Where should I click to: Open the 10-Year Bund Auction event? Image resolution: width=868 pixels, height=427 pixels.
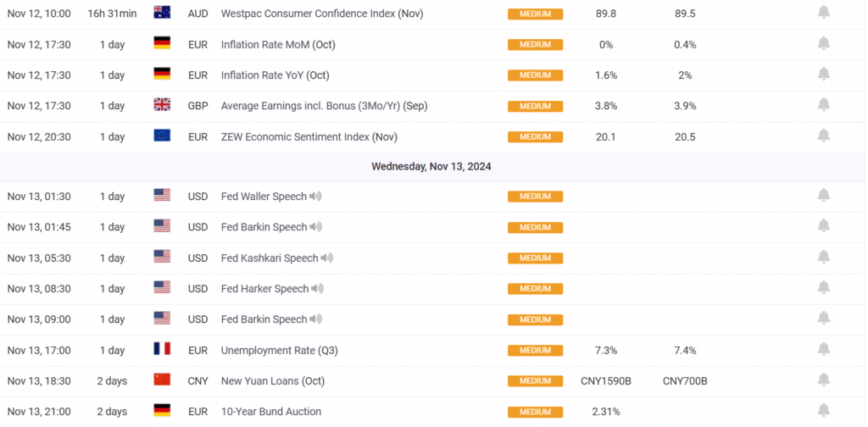(x=270, y=412)
